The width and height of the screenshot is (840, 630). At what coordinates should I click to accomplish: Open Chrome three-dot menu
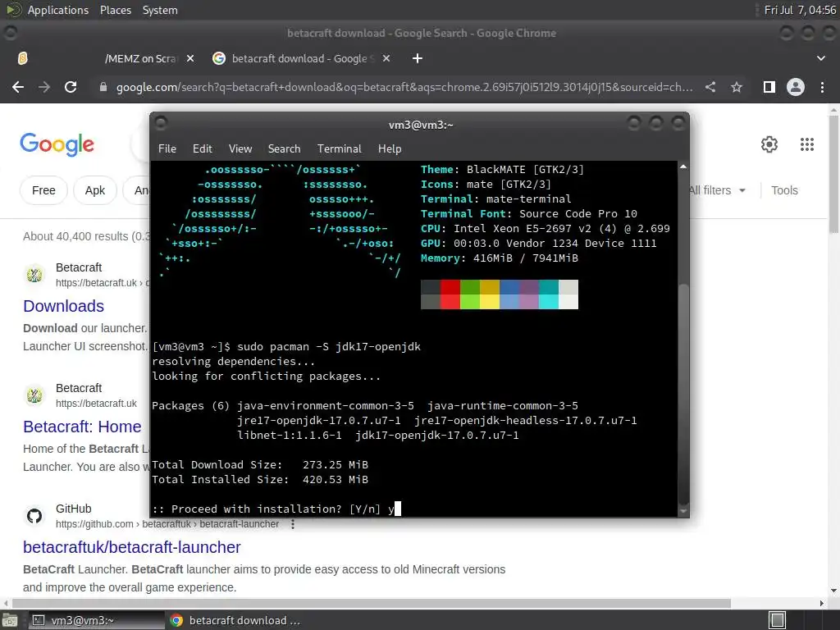(822, 87)
